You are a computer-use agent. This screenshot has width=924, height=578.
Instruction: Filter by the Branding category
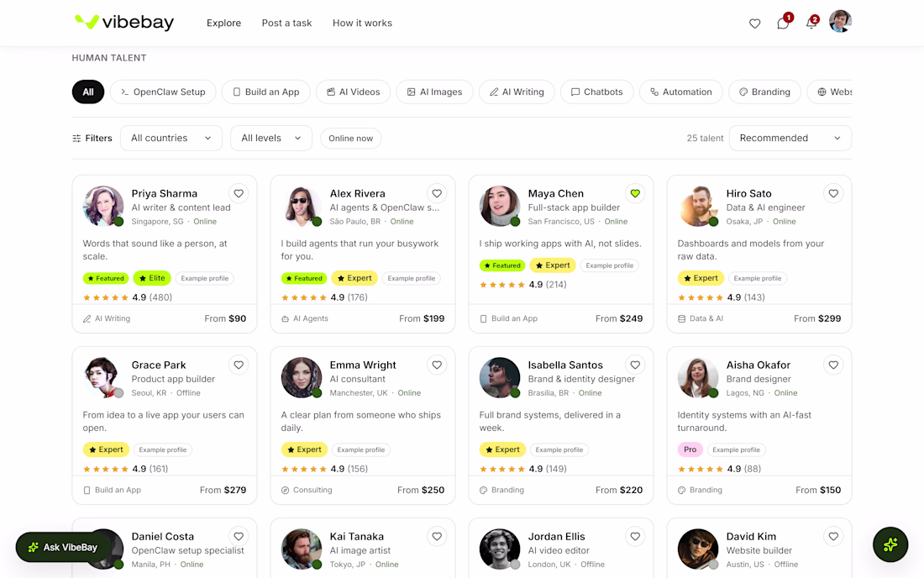764,92
